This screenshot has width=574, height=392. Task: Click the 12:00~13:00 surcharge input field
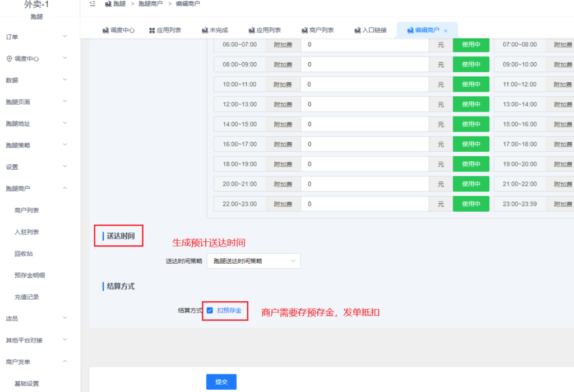click(x=364, y=105)
